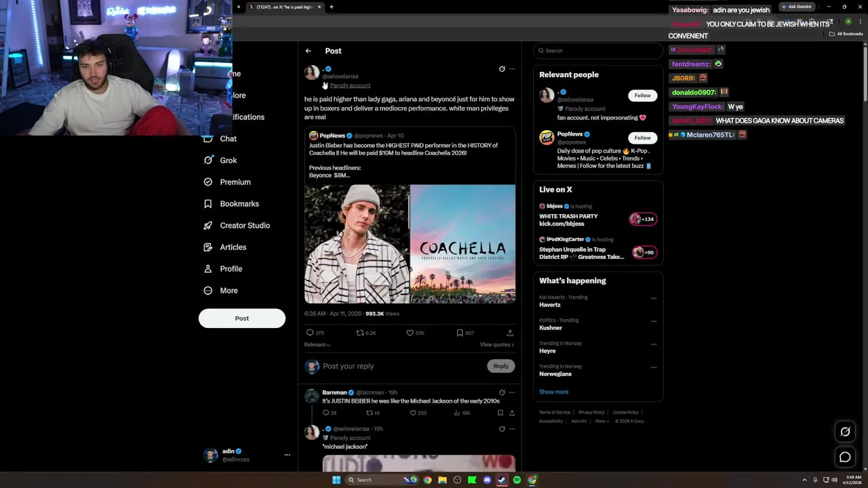Image resolution: width=868 pixels, height=488 pixels.
Task: Open the three-dot menu of the main post
Action: click(512, 69)
